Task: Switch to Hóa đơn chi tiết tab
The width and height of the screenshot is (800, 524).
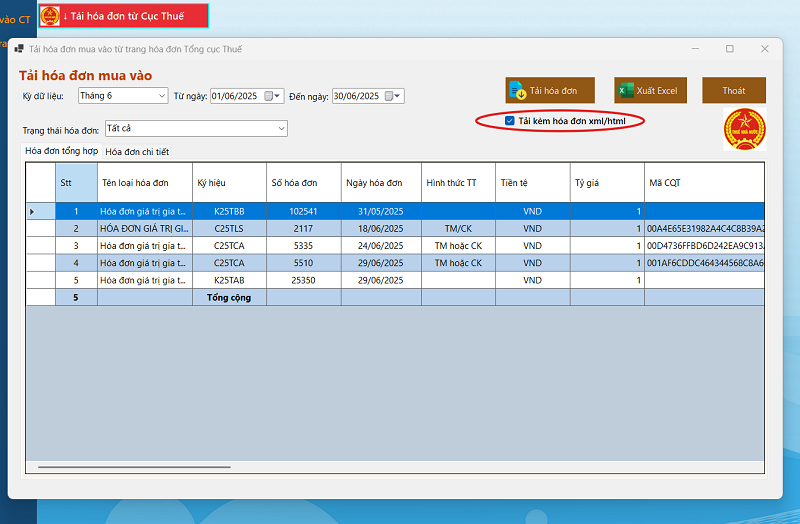Action: tap(137, 151)
